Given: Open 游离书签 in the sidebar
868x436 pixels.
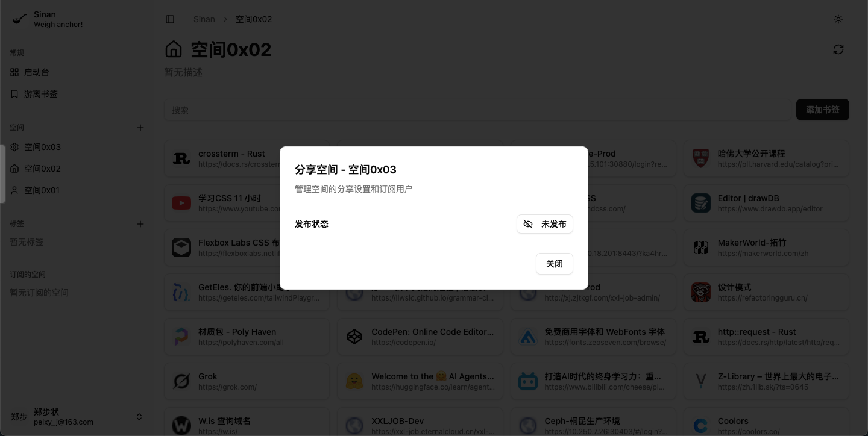Looking at the screenshot, I should pyautogui.click(x=77, y=94).
